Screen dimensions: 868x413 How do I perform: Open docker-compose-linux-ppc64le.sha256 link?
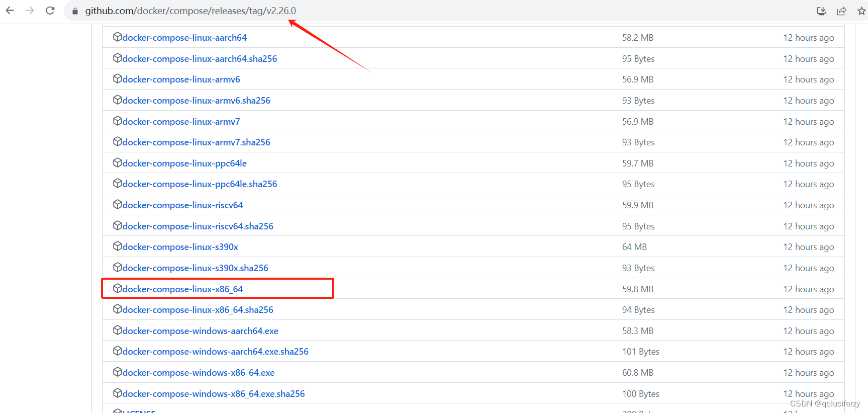(x=200, y=184)
